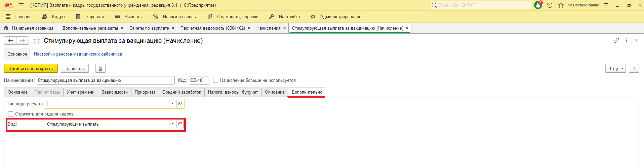This screenshot has height=167, width=644.
Task: Get link to this object icon
Action: point(616,40)
